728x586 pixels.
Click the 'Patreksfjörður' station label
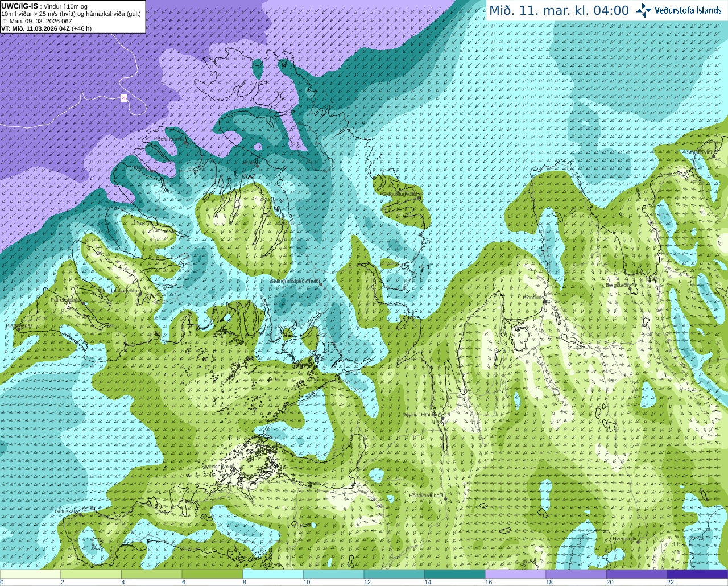click(66, 299)
